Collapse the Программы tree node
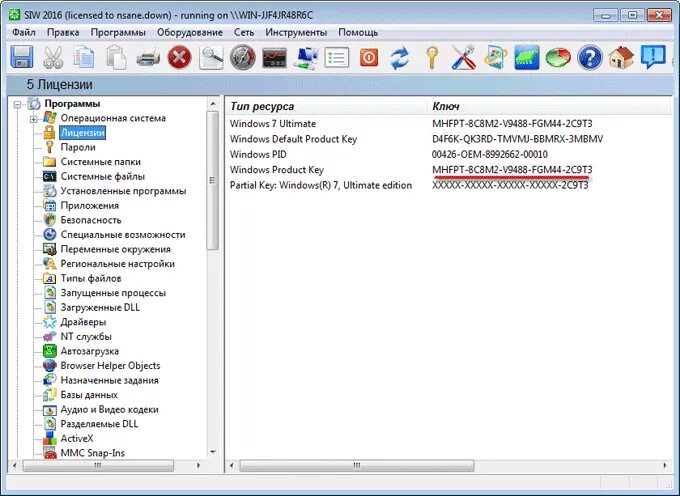Image resolution: width=680 pixels, height=496 pixels. click(17, 104)
